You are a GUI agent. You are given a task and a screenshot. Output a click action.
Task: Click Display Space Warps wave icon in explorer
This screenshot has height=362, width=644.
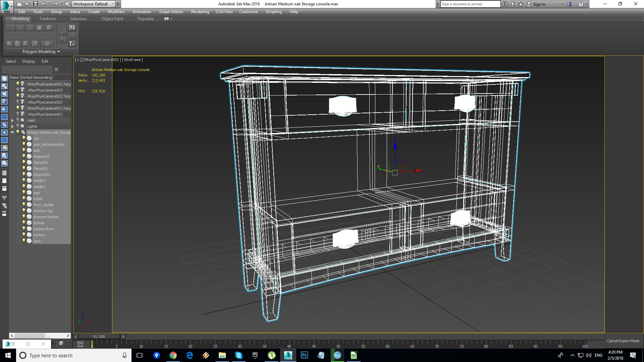(4, 117)
